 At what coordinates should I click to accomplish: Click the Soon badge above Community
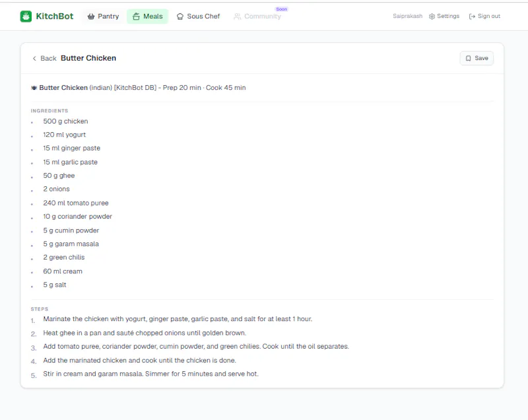click(282, 9)
